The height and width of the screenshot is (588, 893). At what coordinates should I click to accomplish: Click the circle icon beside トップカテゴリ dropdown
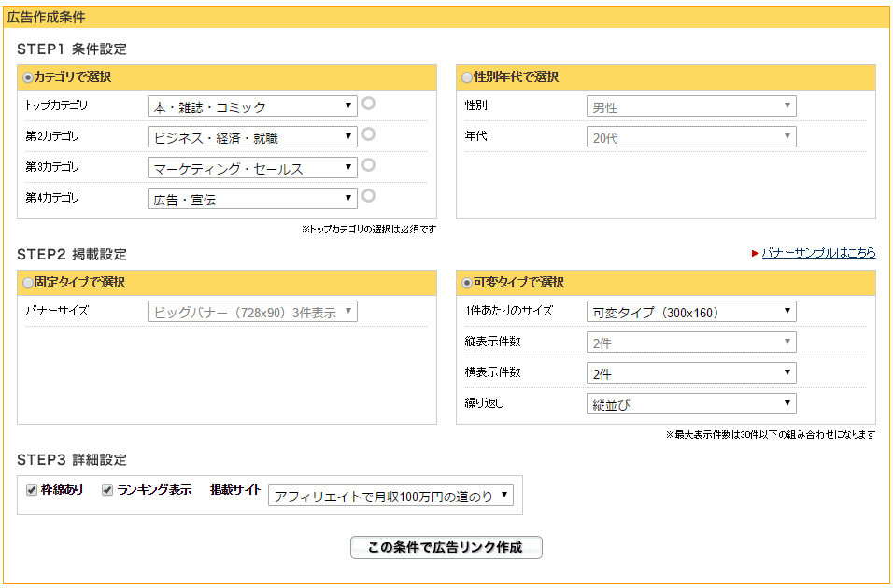coord(368,104)
